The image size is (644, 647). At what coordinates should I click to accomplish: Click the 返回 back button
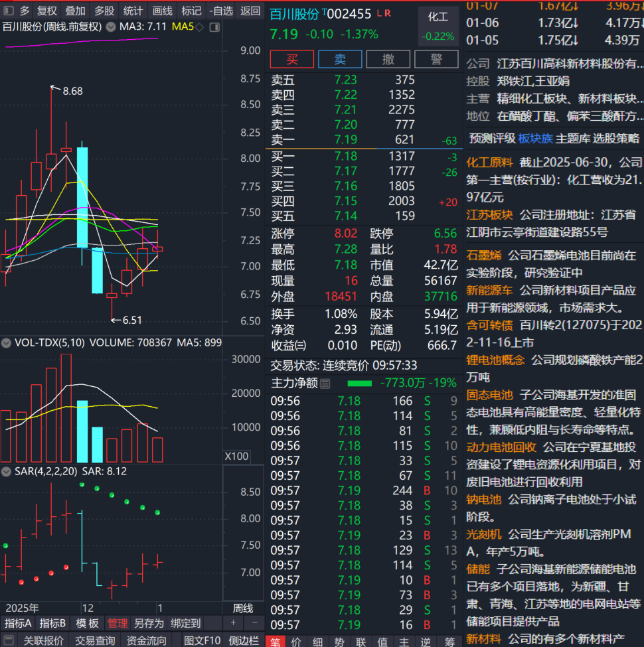(250, 11)
